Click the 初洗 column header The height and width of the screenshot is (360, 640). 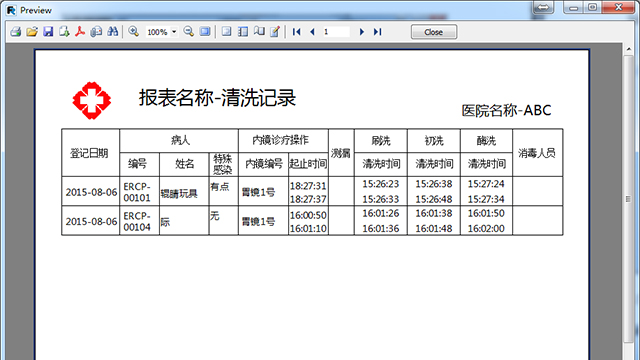click(433, 141)
